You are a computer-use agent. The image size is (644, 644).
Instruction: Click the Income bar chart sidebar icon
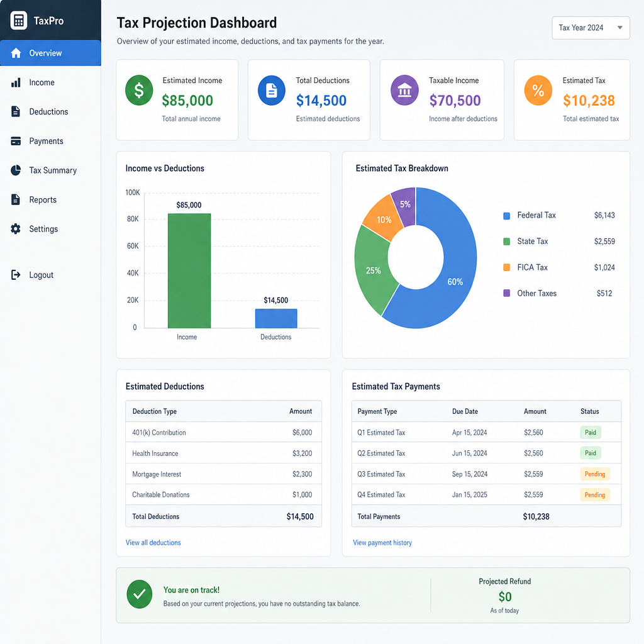click(x=16, y=82)
